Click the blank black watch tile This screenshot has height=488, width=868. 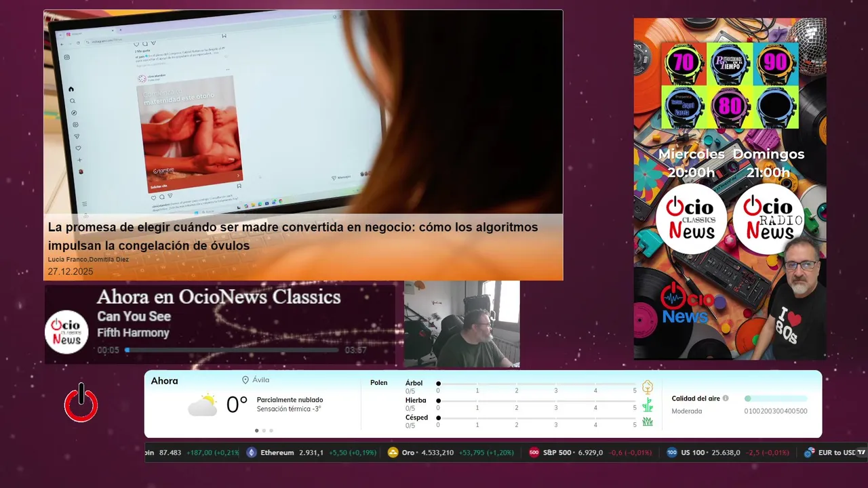click(x=776, y=107)
